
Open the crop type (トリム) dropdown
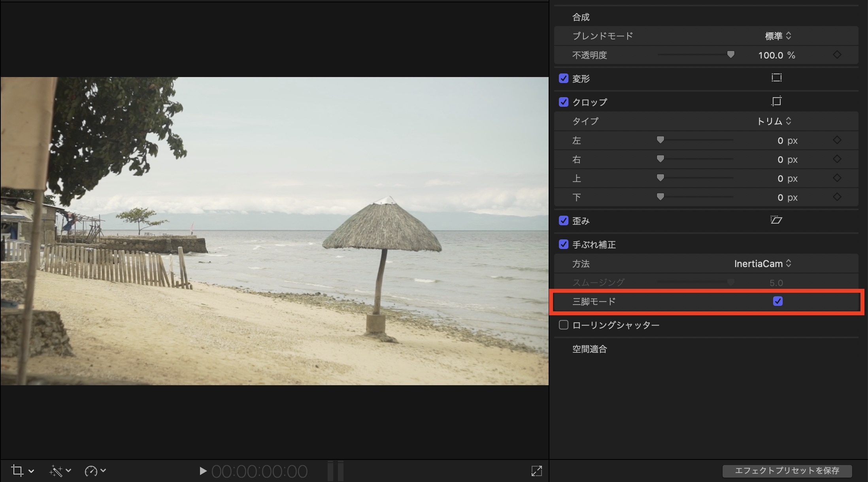pos(774,121)
